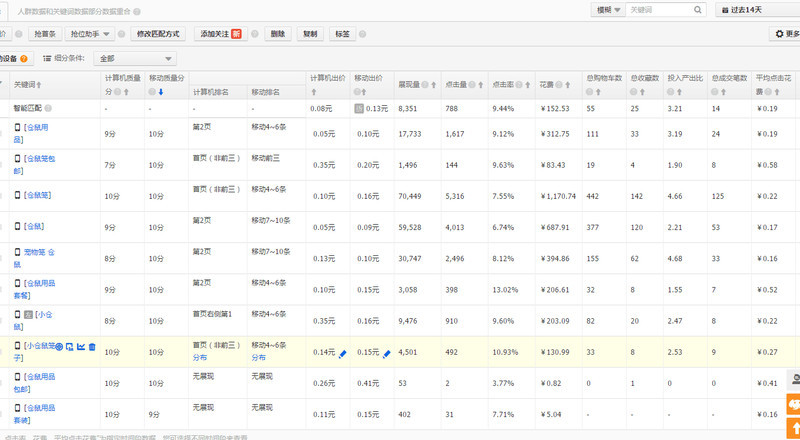Expand the select-all arrow in header's first column
Screen dimensions: 800x440
(x=2, y=84)
